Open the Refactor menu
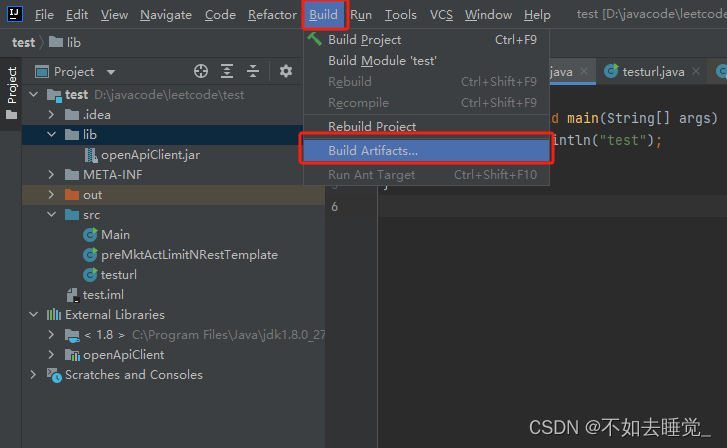This screenshot has width=727, height=448. click(272, 15)
